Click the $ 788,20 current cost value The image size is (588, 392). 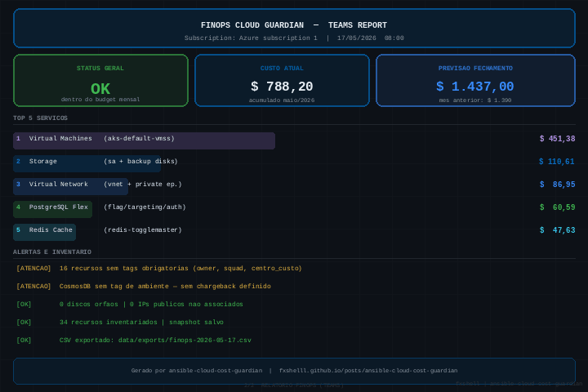282,87
